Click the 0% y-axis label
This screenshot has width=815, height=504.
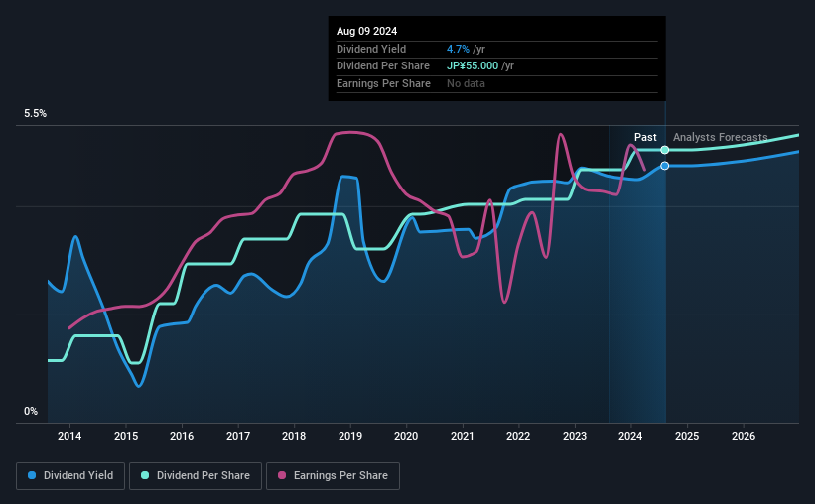31,411
